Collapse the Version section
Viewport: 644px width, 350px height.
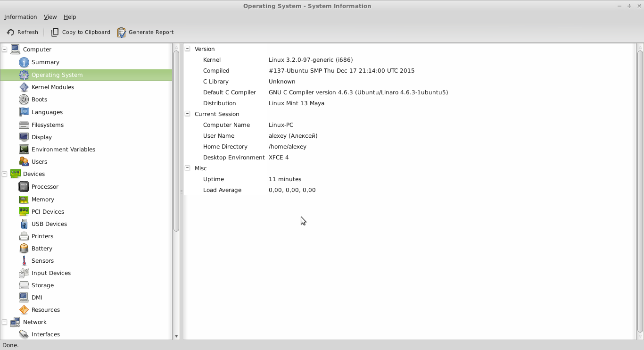coord(188,49)
